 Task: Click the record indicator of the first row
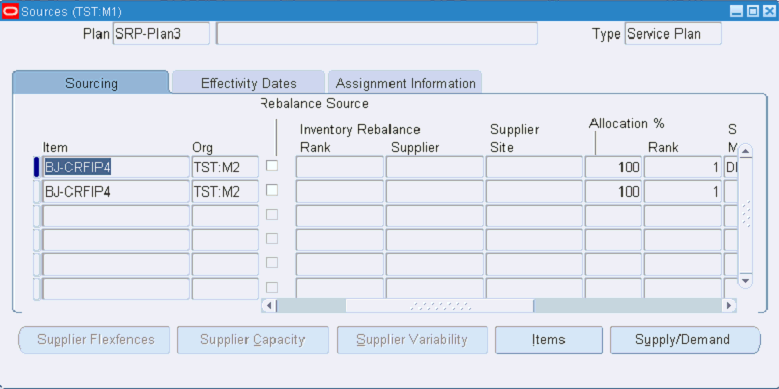click(x=37, y=167)
